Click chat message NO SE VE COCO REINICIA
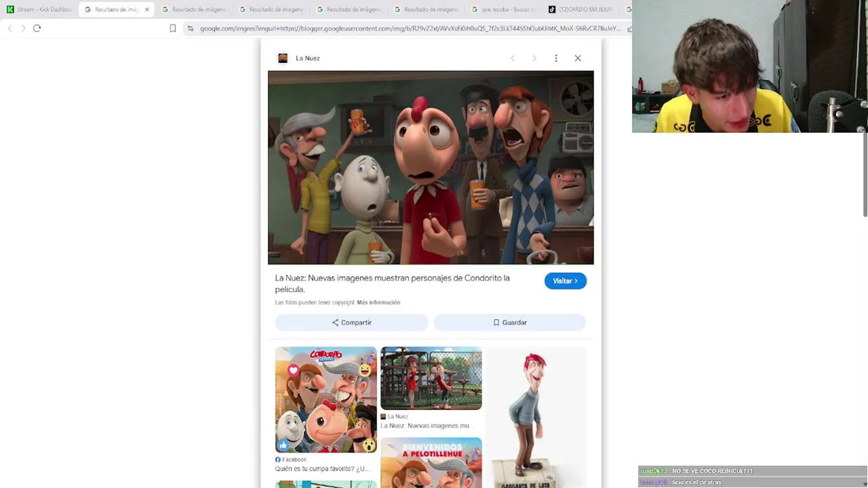 tap(712, 471)
